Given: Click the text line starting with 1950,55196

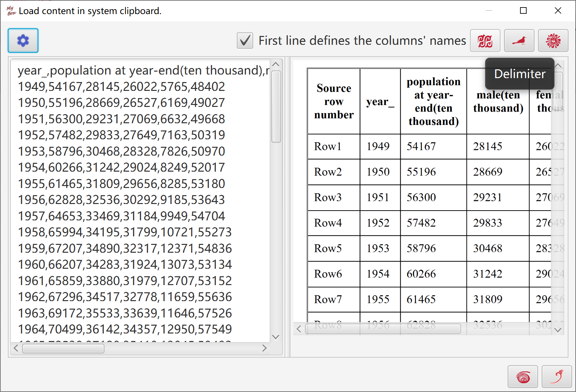Looking at the screenshot, I should click(x=121, y=103).
